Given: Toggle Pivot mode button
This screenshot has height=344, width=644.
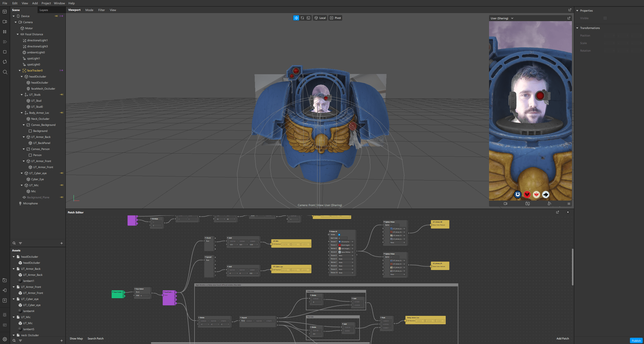Looking at the screenshot, I should coord(335,18).
